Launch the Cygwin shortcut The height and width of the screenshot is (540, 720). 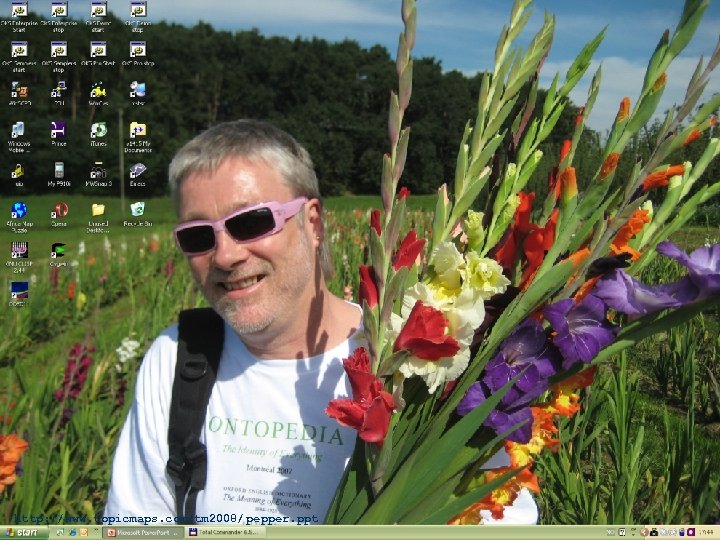pos(58,254)
